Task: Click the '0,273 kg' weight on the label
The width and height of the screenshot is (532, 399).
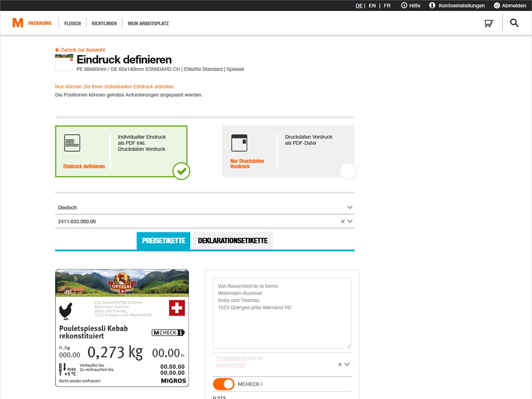Action: click(x=115, y=352)
